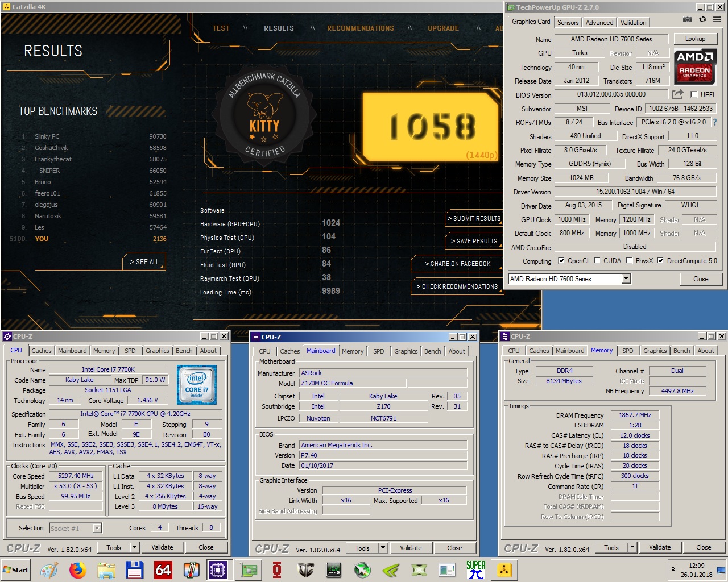This screenshot has height=582, width=728.
Task: Click the Core Speed 5297.40 MHz value
Action: [76, 476]
